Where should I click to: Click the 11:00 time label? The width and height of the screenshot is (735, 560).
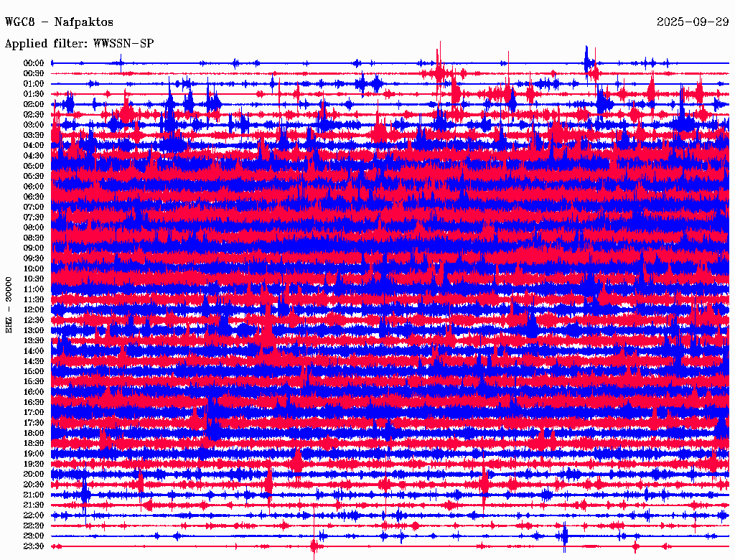34,289
